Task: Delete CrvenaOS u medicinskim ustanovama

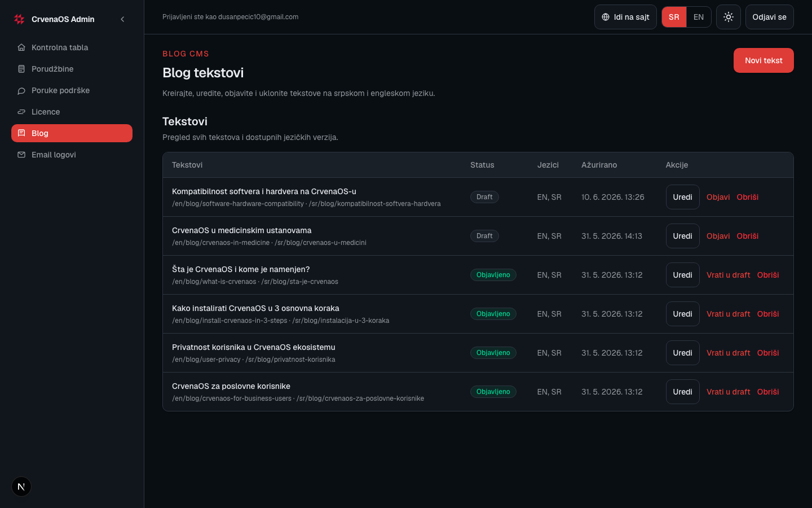Action: pos(747,236)
